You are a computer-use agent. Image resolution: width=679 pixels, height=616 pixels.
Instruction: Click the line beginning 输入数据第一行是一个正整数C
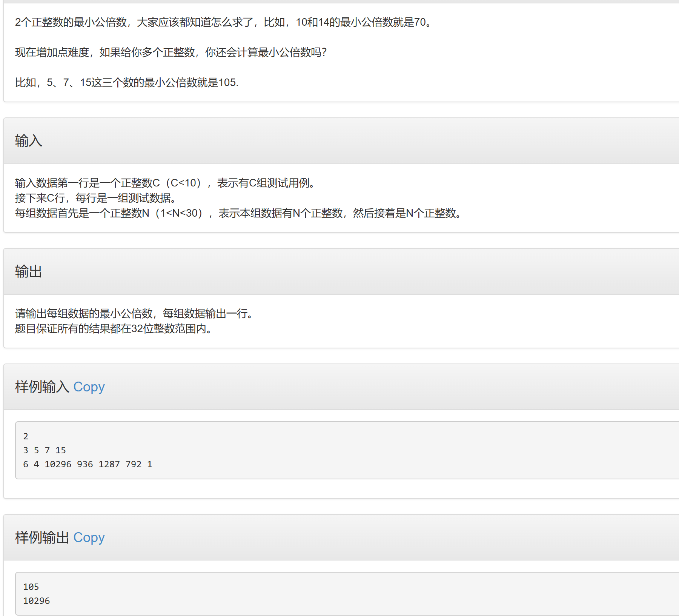(x=165, y=183)
